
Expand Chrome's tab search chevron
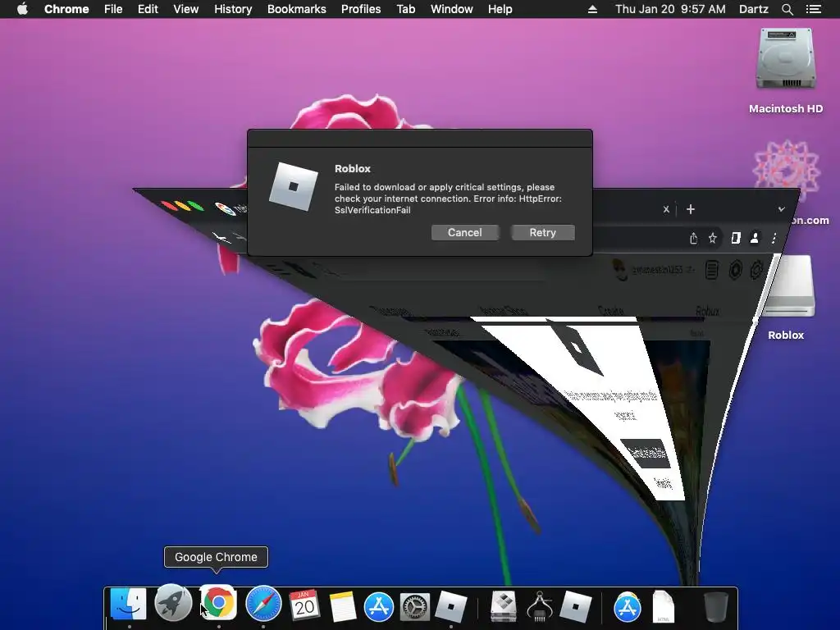click(x=781, y=209)
